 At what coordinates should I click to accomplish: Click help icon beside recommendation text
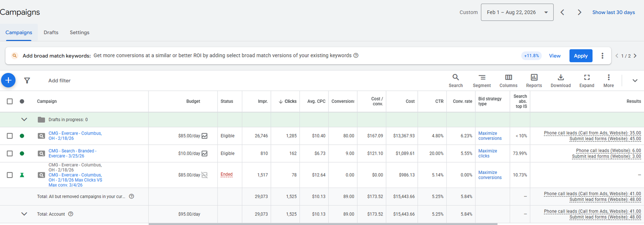pos(356,55)
